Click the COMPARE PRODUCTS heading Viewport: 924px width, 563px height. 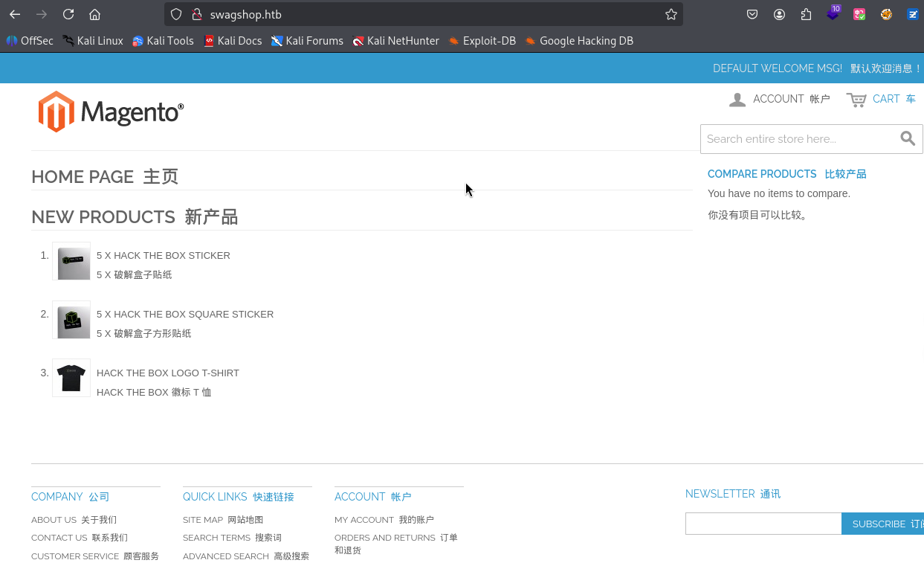point(787,174)
